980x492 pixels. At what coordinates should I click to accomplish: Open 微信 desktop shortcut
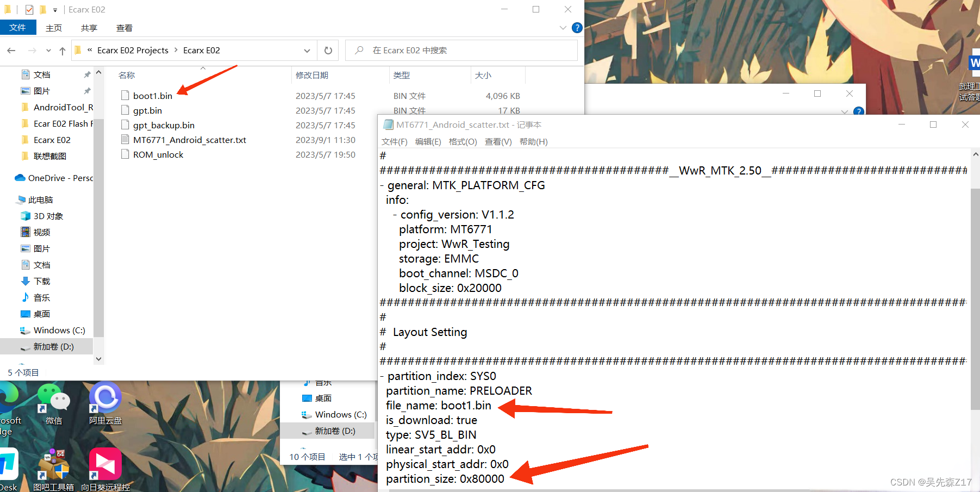(54, 404)
